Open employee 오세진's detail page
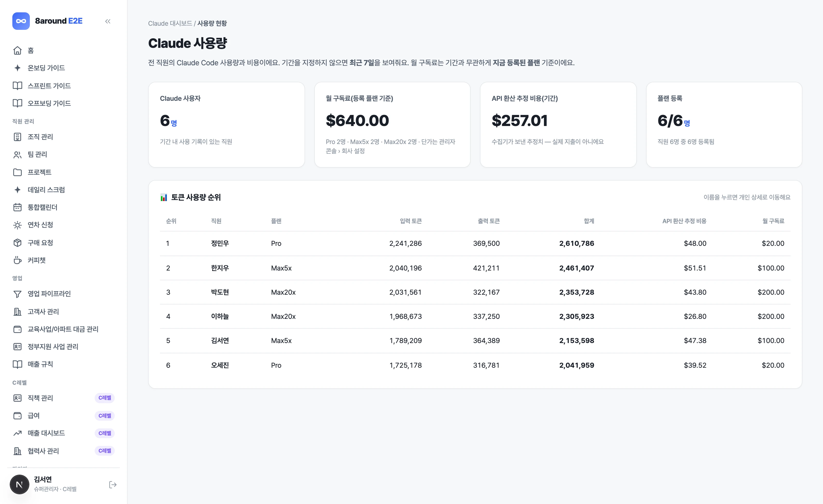This screenshot has width=823, height=504. 220,365
